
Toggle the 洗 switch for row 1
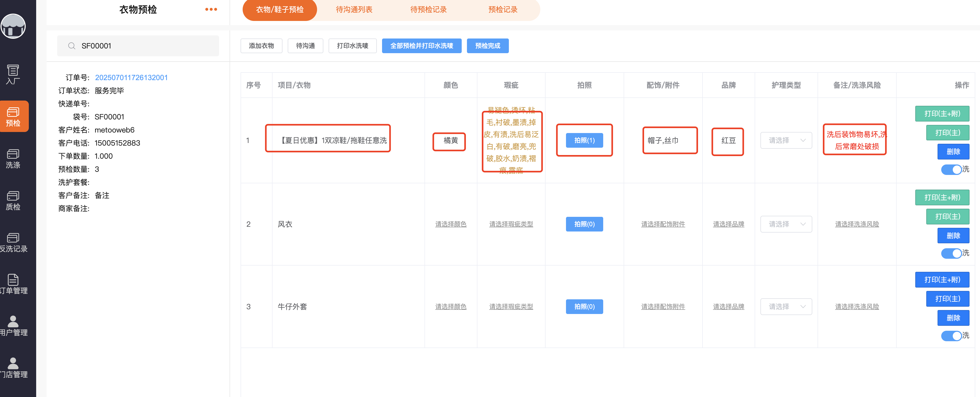(x=951, y=170)
